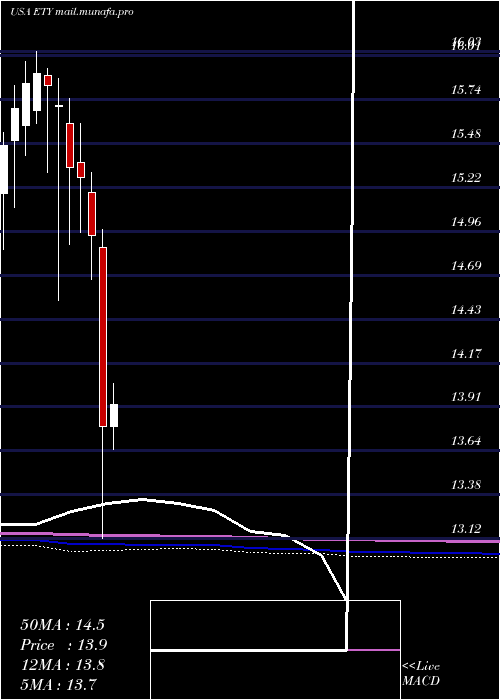Click the 14.17 price axis label
The height and width of the screenshot is (700, 500).
click(x=466, y=354)
